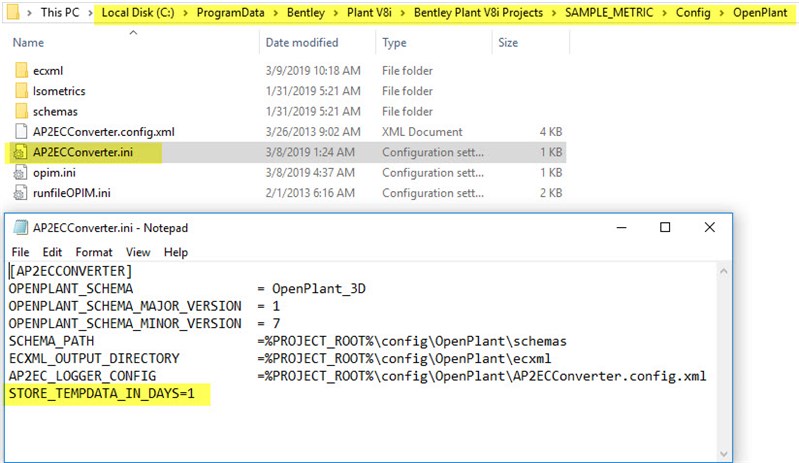Expand chevron after This PC breadcrumb
The image size is (799, 463).
pos(90,13)
